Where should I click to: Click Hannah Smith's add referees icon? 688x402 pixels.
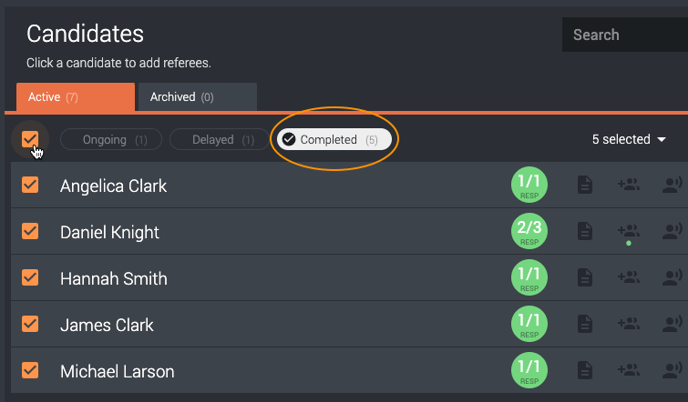coord(628,277)
